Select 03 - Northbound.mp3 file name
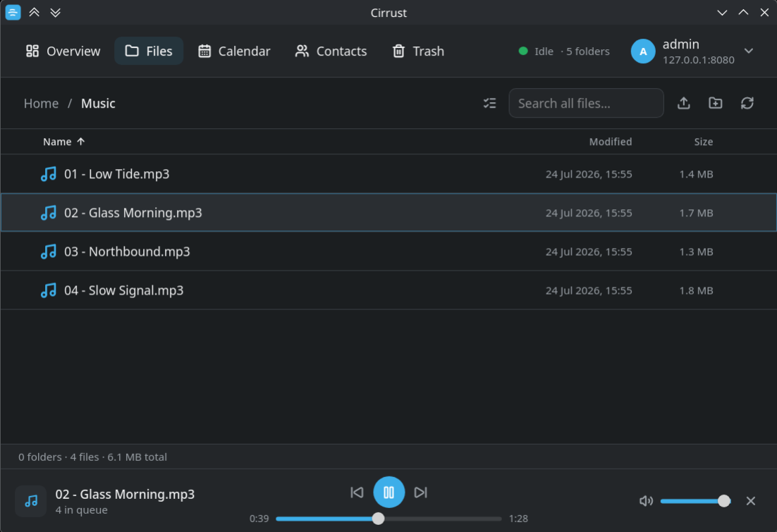 [x=127, y=252]
